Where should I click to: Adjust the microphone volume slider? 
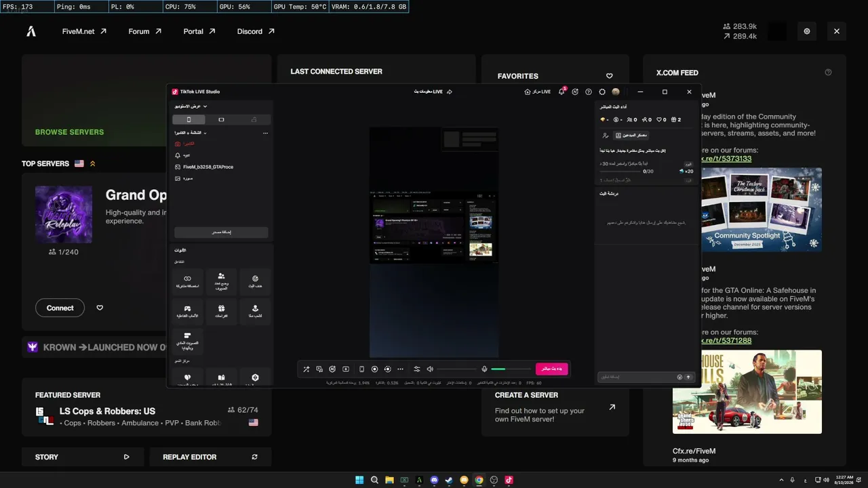(x=510, y=369)
